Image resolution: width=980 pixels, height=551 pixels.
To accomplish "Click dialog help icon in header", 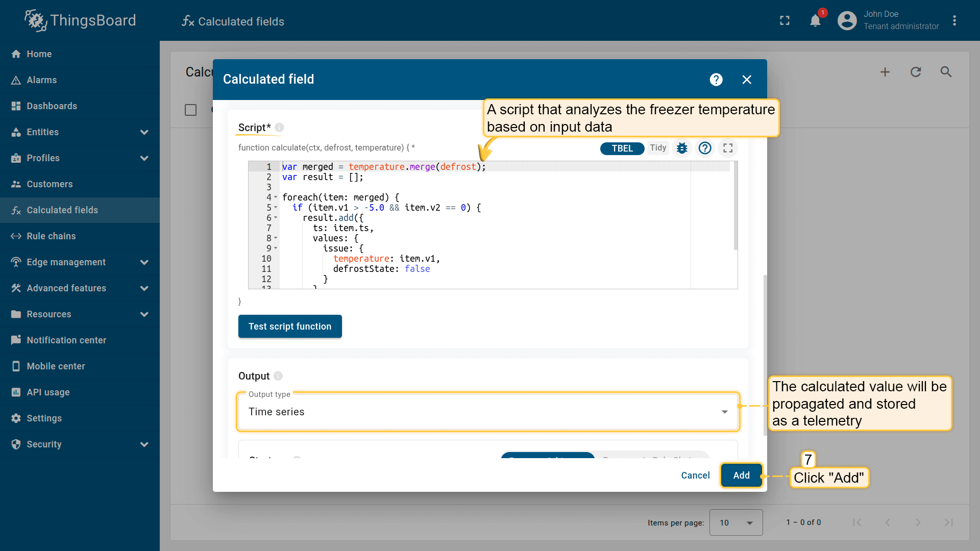I will pos(716,80).
